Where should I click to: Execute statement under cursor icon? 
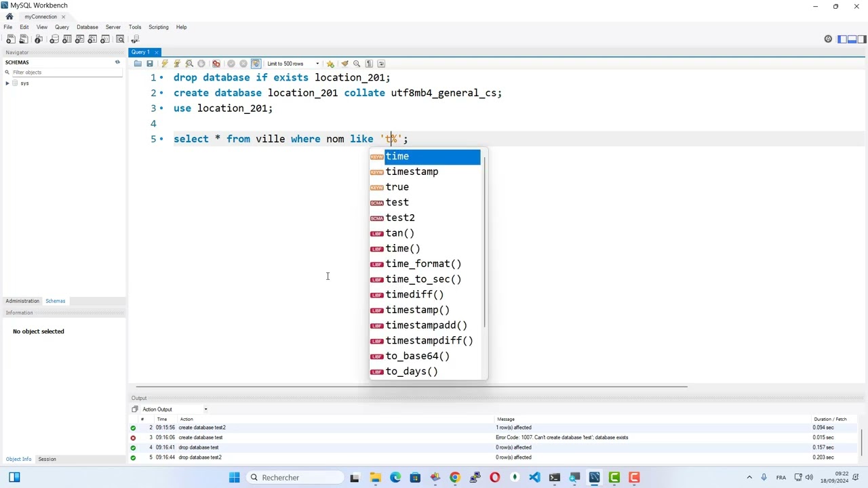coord(177,64)
